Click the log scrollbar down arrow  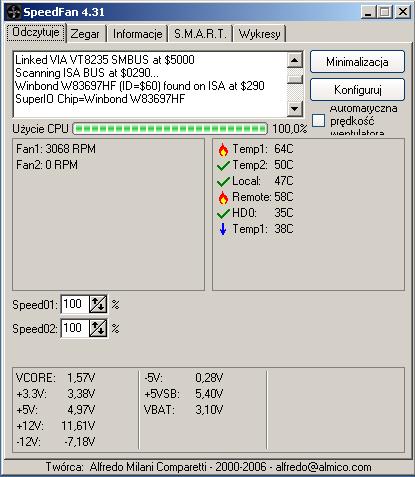[295, 108]
